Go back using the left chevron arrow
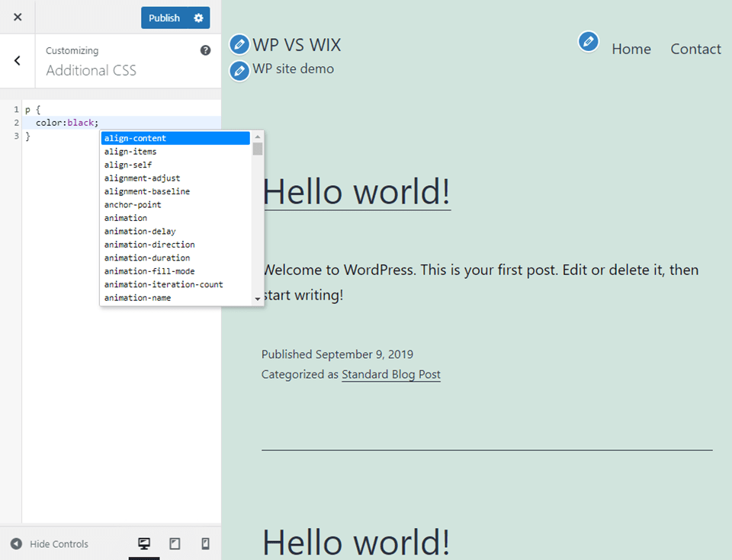This screenshot has width=732, height=560. click(x=18, y=61)
